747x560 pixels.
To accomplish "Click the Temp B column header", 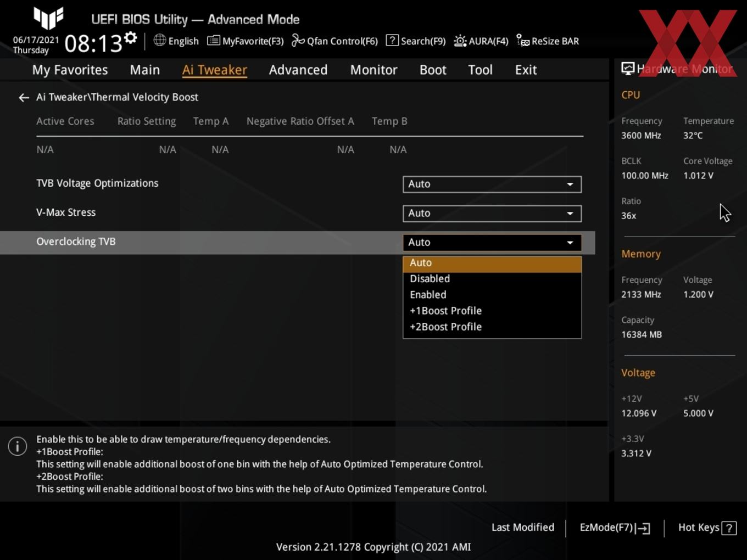I will [389, 121].
